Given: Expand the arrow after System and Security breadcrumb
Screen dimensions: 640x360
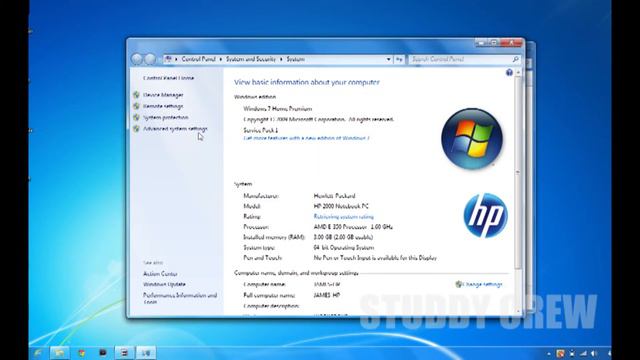Looking at the screenshot, I should (281, 59).
